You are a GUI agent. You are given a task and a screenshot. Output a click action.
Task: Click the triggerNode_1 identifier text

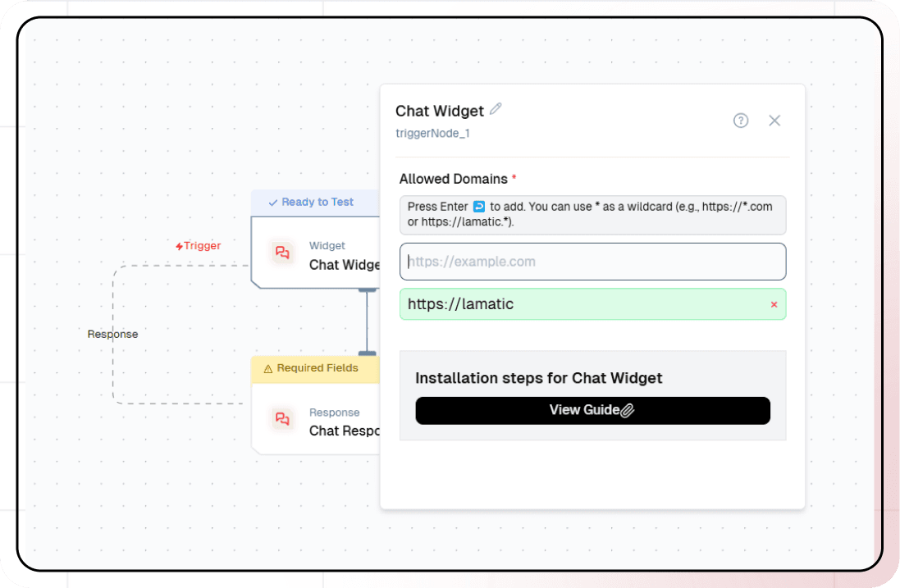pos(432,133)
